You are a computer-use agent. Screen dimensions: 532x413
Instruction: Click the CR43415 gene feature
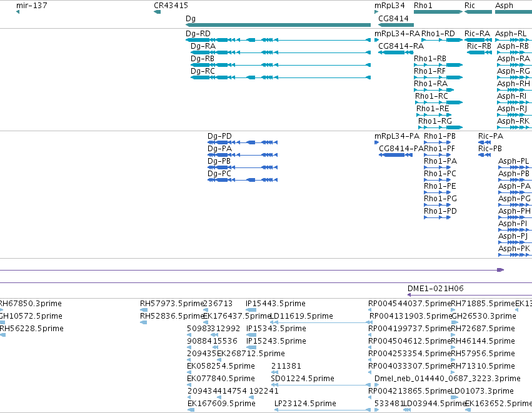pos(157,12)
